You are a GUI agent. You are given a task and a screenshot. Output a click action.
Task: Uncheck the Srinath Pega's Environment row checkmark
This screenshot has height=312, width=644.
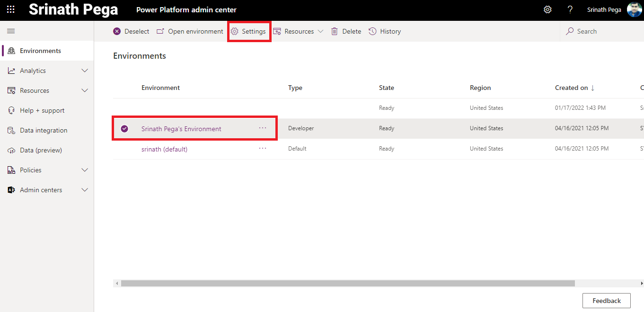click(x=124, y=129)
